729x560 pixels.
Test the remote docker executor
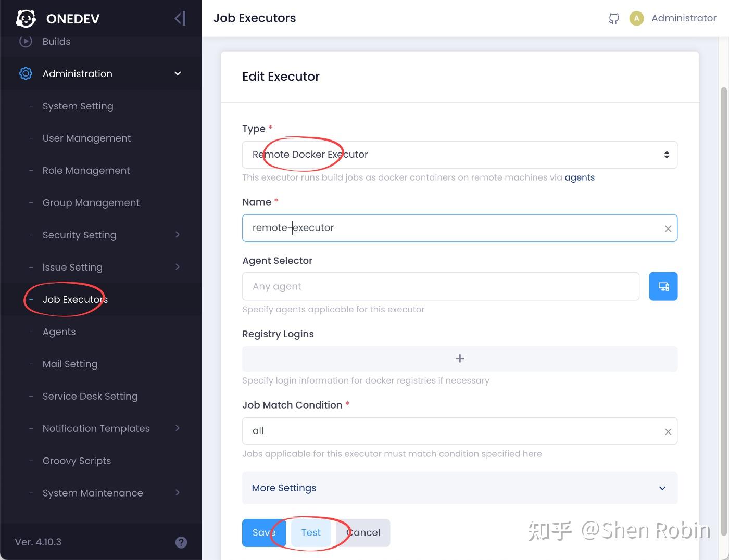pyautogui.click(x=310, y=532)
